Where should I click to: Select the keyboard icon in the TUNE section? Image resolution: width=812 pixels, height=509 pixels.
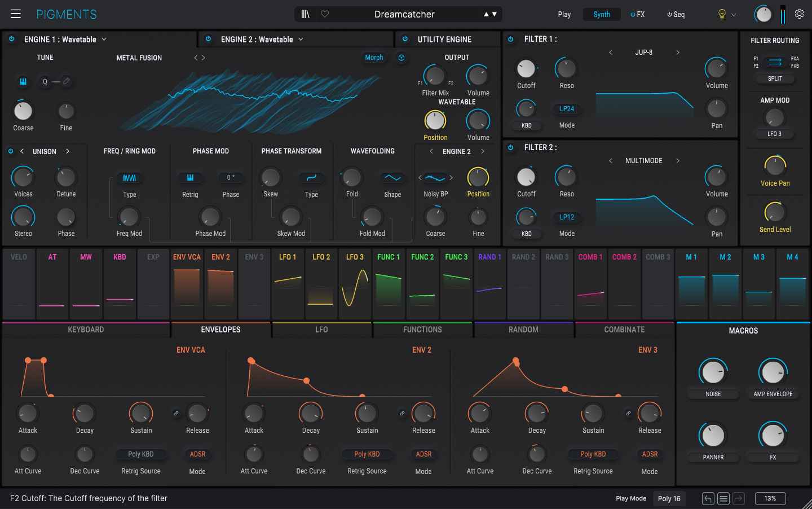click(23, 81)
